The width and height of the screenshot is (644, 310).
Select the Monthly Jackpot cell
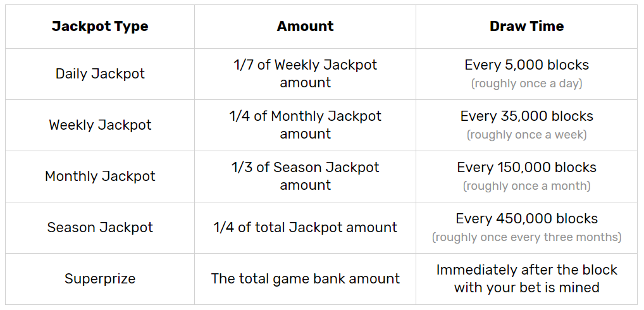100,176
